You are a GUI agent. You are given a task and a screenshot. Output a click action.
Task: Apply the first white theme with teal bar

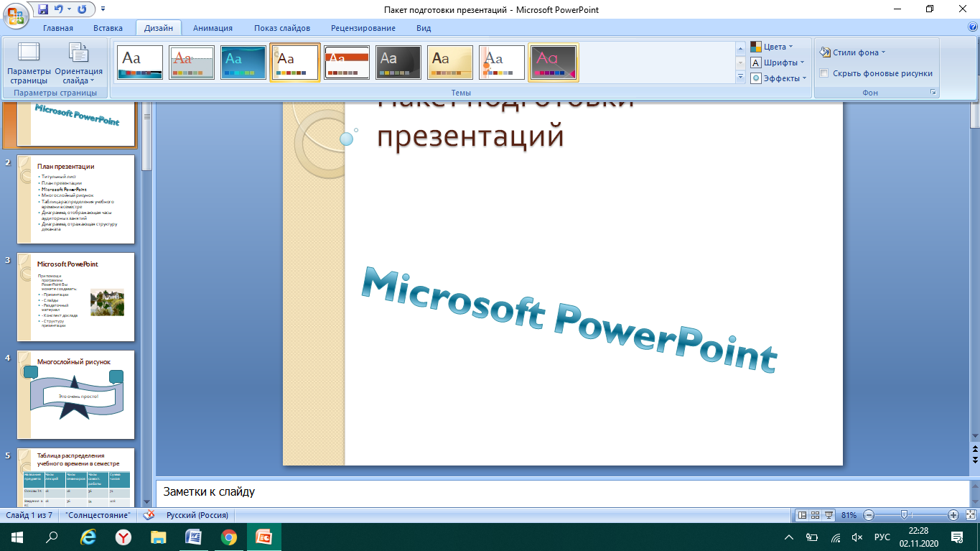point(140,62)
